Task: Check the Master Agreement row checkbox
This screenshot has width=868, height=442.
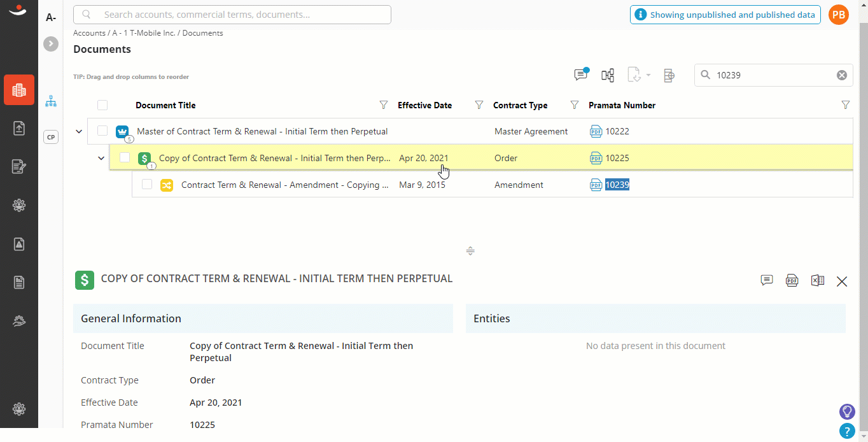Action: tap(102, 131)
